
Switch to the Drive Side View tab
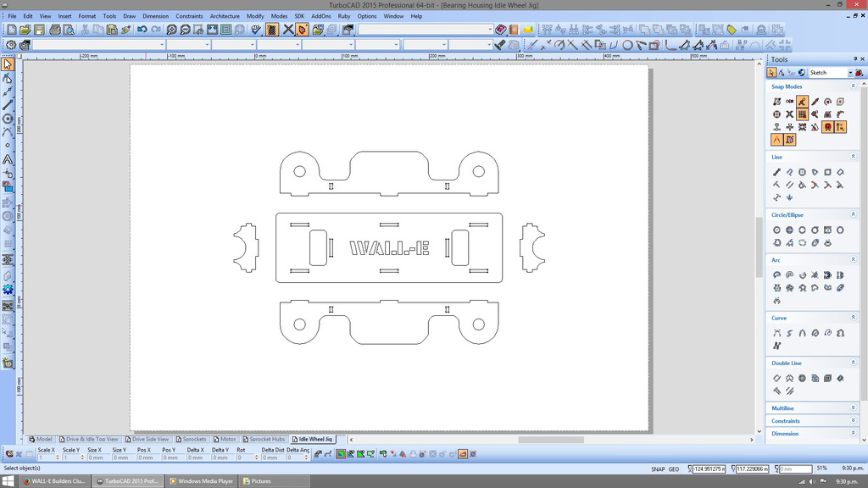[147, 440]
